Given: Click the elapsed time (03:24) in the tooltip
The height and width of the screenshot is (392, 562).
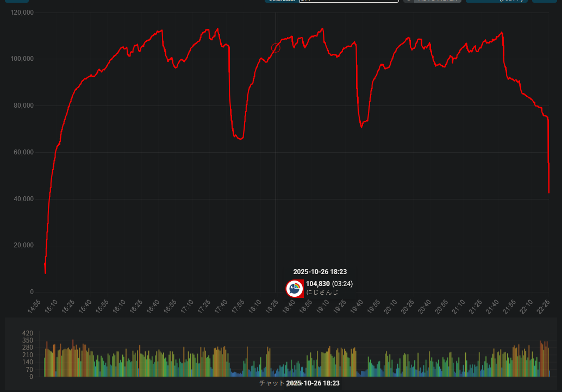Looking at the screenshot, I should coord(342,284).
